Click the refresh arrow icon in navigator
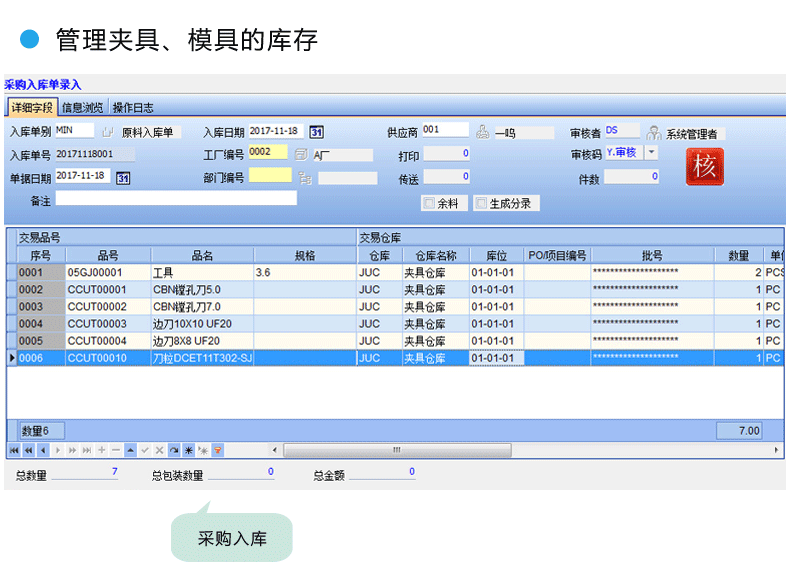The width and height of the screenshot is (790, 580). pyautogui.click(x=174, y=451)
